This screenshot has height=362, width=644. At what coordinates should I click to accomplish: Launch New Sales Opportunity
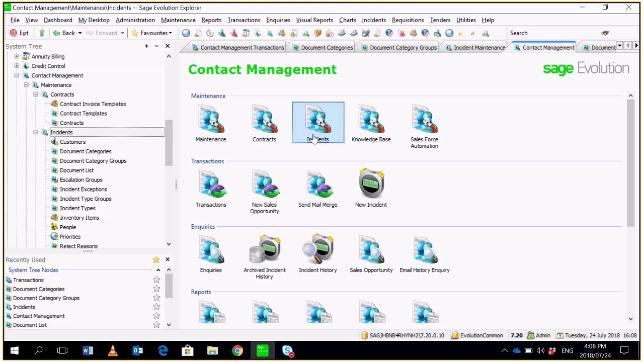pos(264,192)
